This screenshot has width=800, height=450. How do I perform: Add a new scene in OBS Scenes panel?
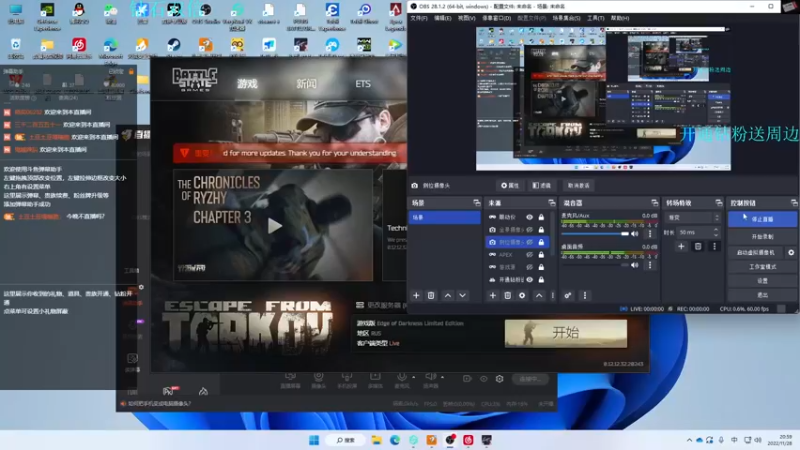[416, 295]
